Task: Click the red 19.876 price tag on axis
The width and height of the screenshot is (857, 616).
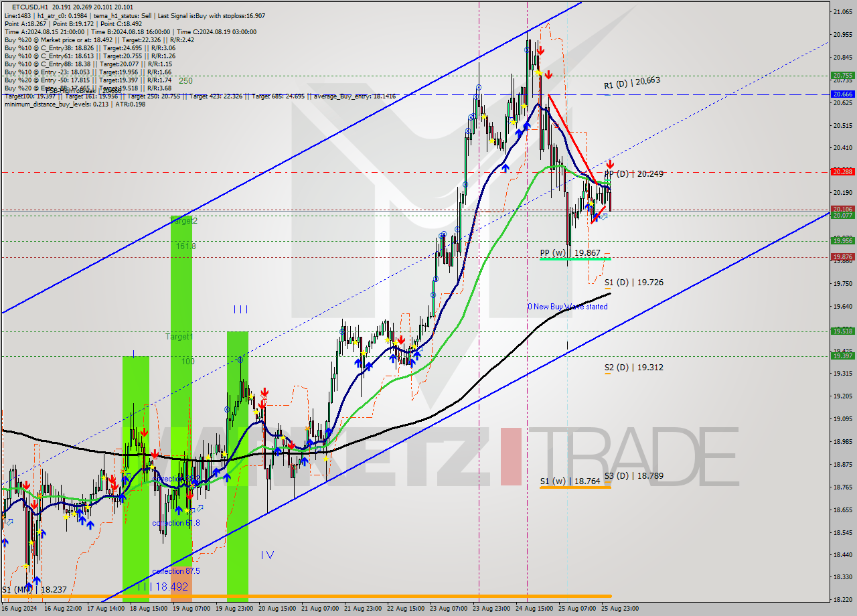Action: point(842,256)
